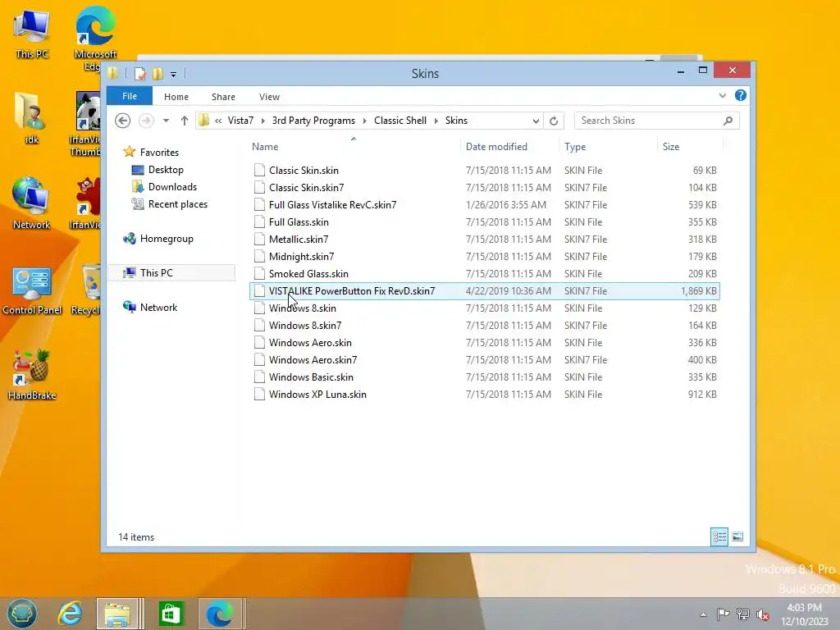Open the Microsoft Edge desktop shortcut

click(x=95, y=38)
